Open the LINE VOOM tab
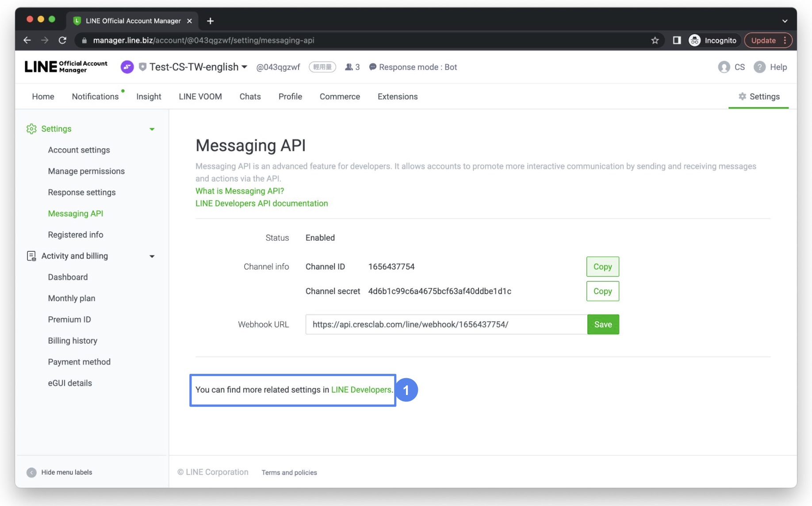This screenshot has width=812, height=506. tap(200, 96)
